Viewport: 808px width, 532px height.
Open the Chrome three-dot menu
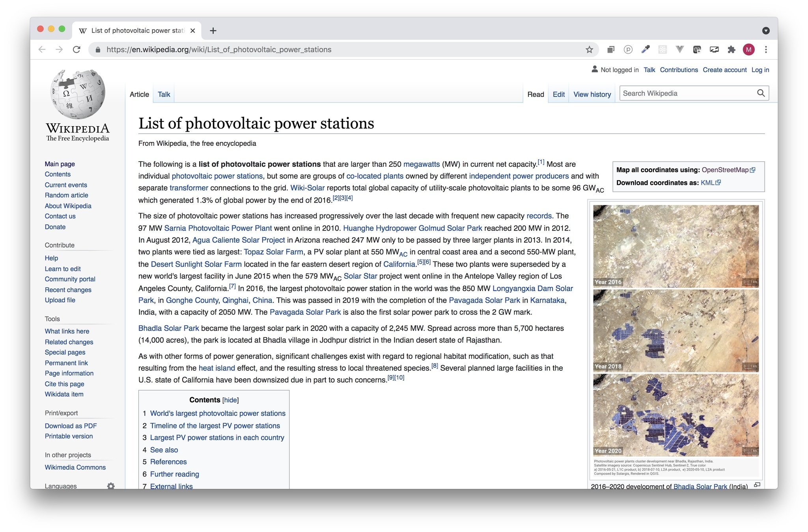point(766,50)
